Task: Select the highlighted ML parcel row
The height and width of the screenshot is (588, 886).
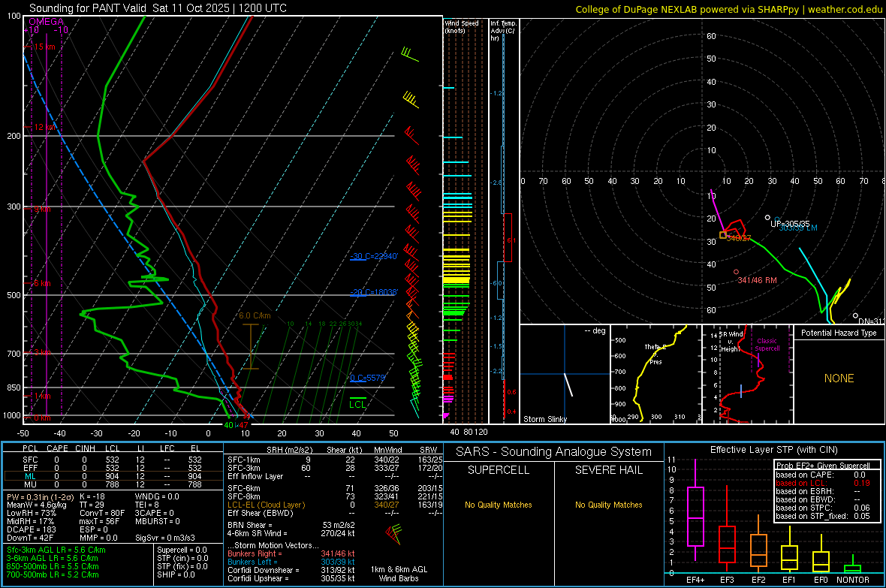Action: pos(113,476)
